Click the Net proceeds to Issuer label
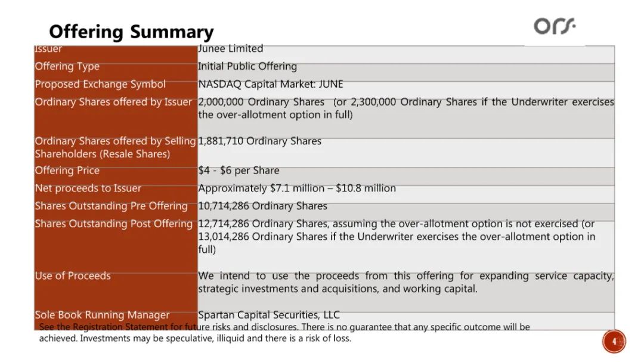The height and width of the screenshot is (362, 644). pos(88,188)
